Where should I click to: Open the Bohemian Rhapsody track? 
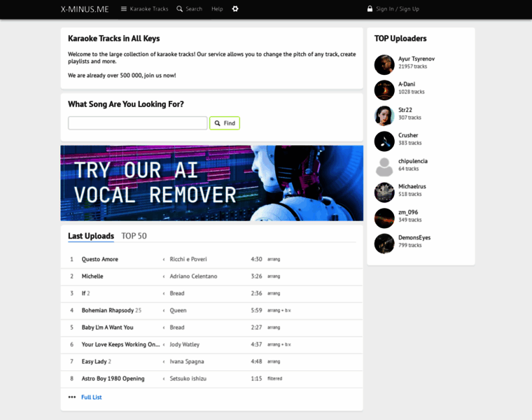pyautogui.click(x=108, y=310)
